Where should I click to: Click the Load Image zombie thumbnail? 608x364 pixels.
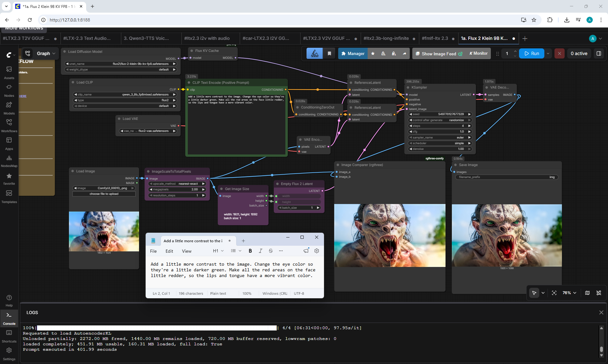point(104,231)
